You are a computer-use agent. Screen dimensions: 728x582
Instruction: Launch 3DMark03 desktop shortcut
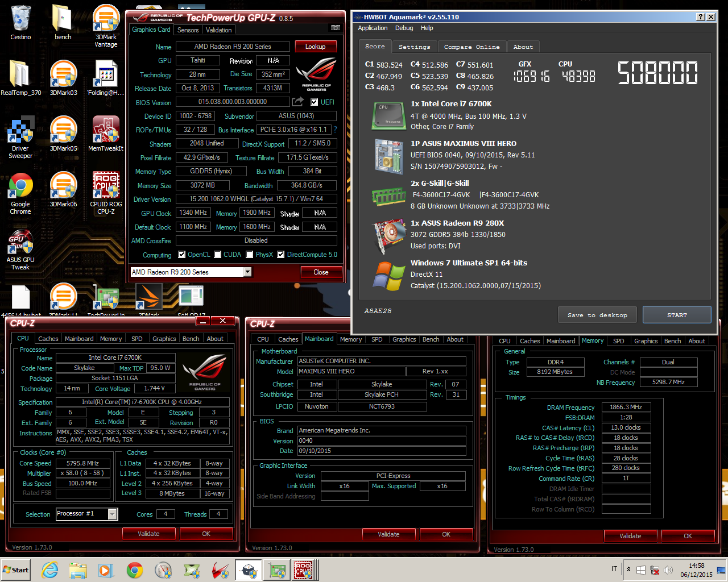[63, 78]
